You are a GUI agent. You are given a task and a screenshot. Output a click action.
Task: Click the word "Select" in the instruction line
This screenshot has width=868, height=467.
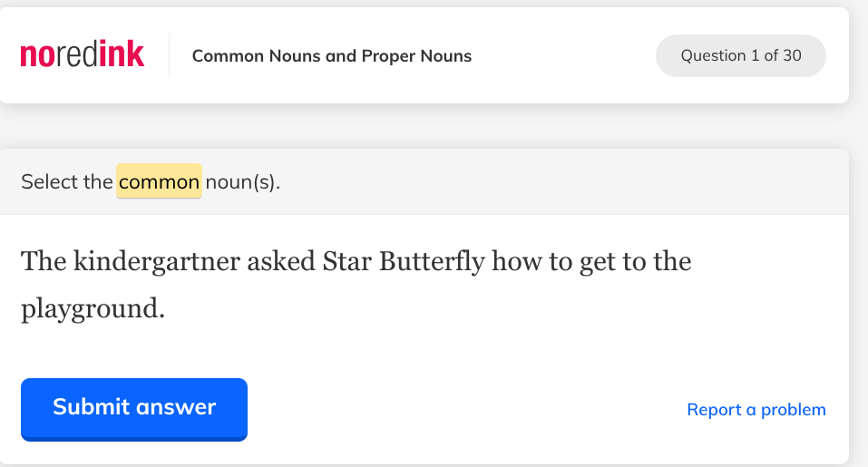pyautogui.click(x=51, y=182)
